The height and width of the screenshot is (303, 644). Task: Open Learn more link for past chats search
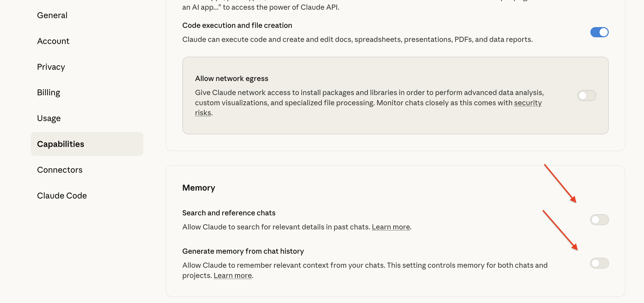(x=391, y=227)
